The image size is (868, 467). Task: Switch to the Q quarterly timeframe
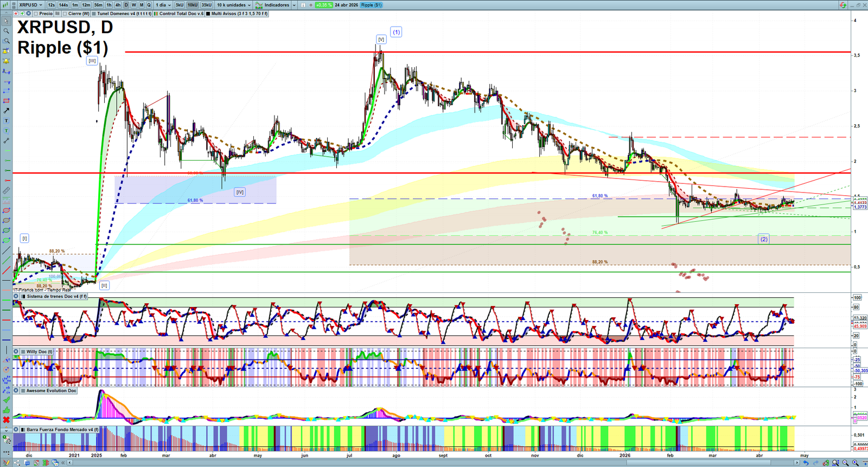[x=149, y=5]
